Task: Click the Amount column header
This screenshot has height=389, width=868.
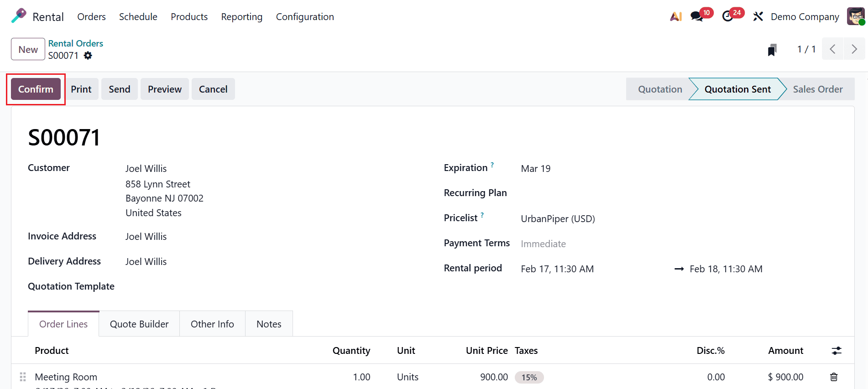Action: coord(785,350)
